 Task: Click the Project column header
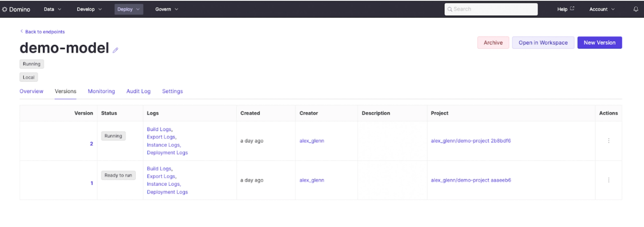tap(439, 113)
